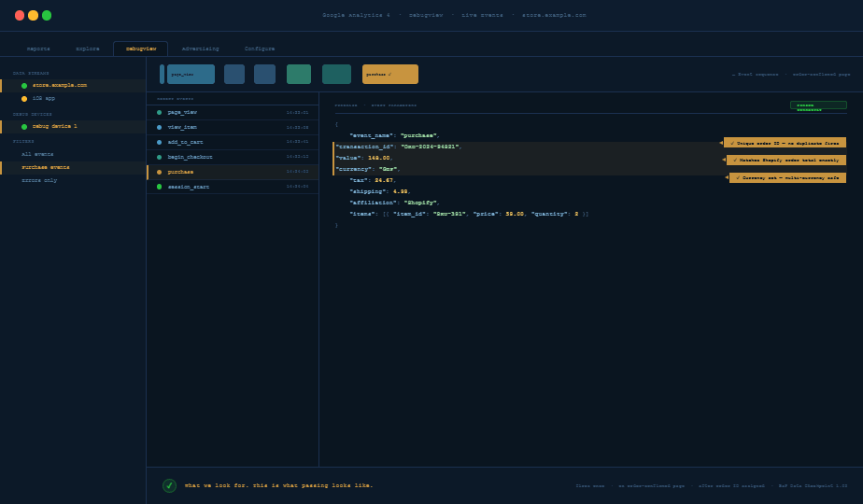Apply the All events filter
Screen dimensions: 863x504
pos(73,155)
